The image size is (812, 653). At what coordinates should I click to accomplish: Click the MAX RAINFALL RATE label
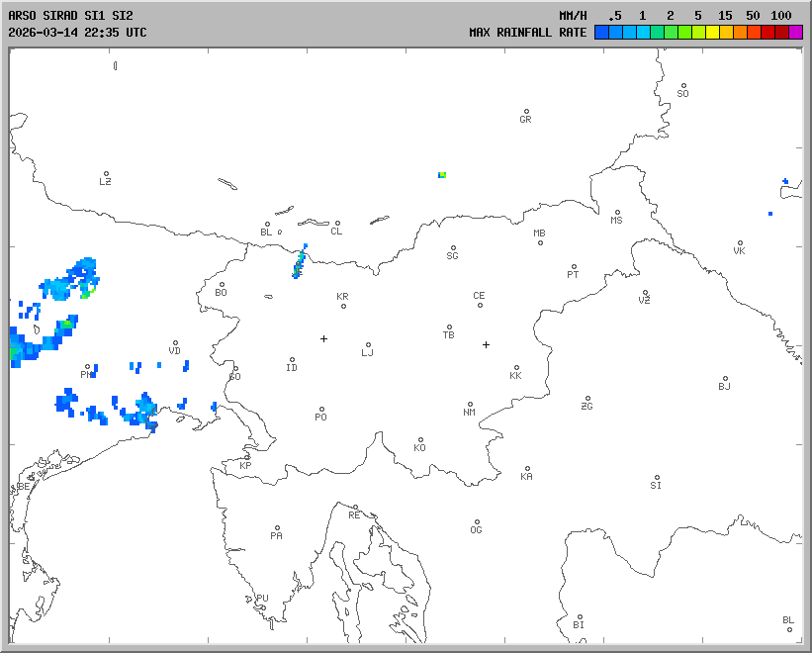pyautogui.click(x=527, y=32)
